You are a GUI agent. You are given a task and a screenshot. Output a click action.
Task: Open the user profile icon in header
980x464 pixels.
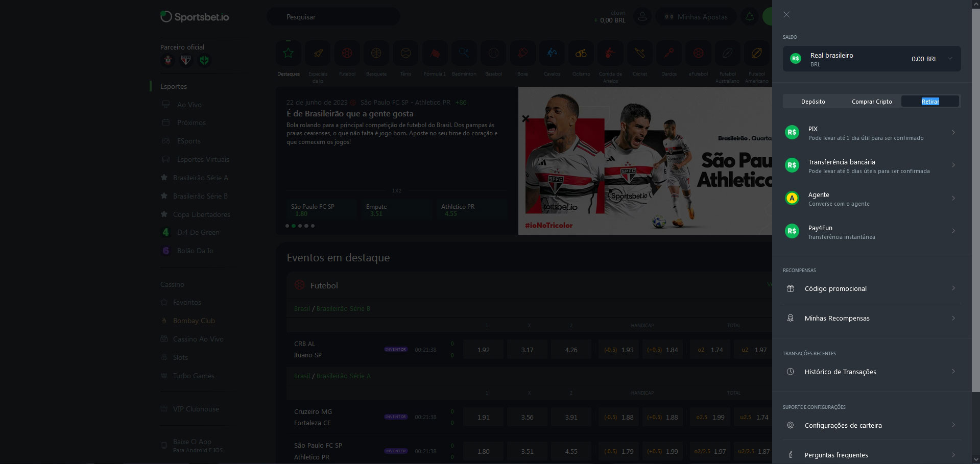click(x=642, y=17)
